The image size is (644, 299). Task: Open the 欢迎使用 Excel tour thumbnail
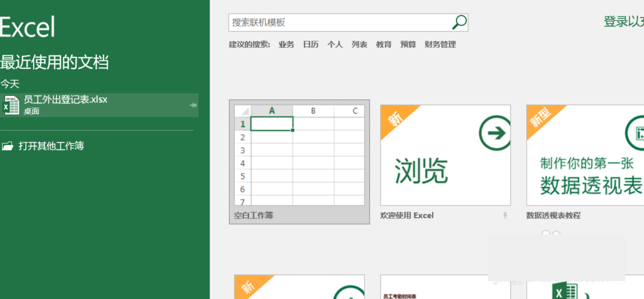[x=446, y=155]
